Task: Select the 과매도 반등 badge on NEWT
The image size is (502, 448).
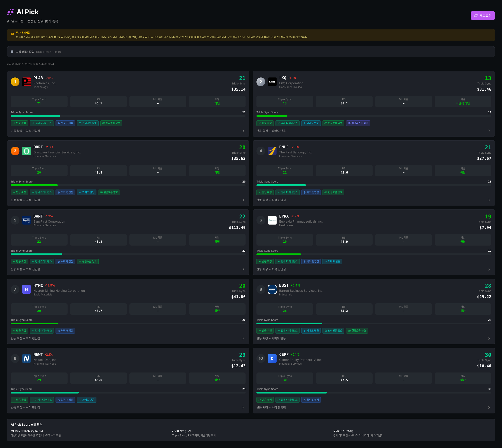Action: click(x=87, y=400)
